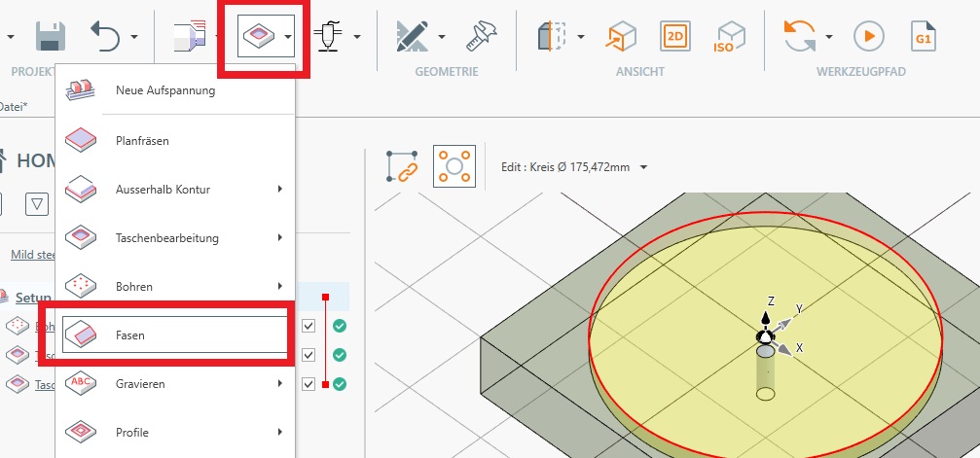Switch to ISO view
Viewport: 980px width, 458px height.
[x=728, y=37]
